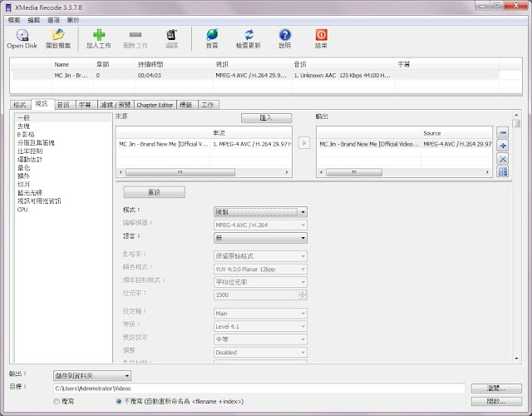The height and width of the screenshot is (416, 532).
Task: Select 藍光光碟 in the settings list
Action: pos(30,193)
